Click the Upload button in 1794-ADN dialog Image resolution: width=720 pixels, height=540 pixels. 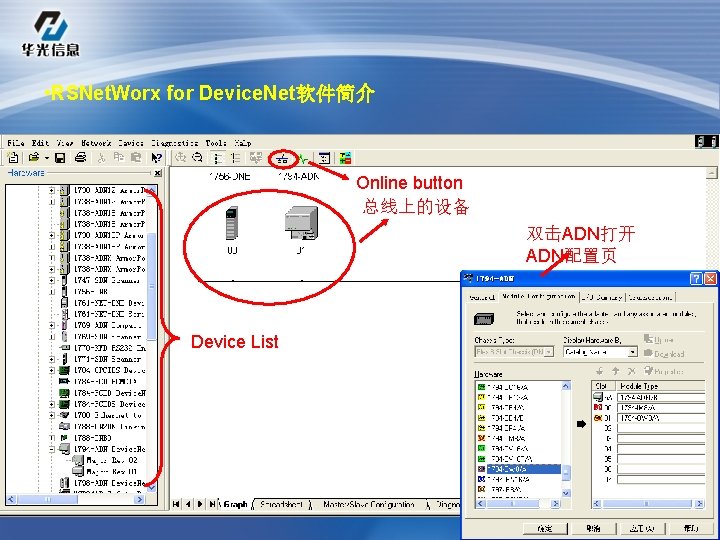(x=659, y=340)
